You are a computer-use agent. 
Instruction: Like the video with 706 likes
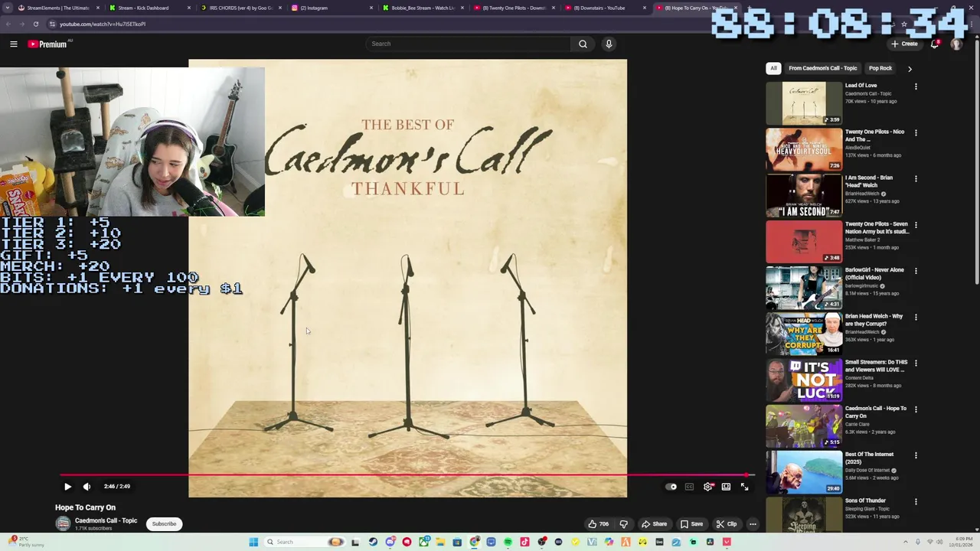pyautogui.click(x=598, y=524)
